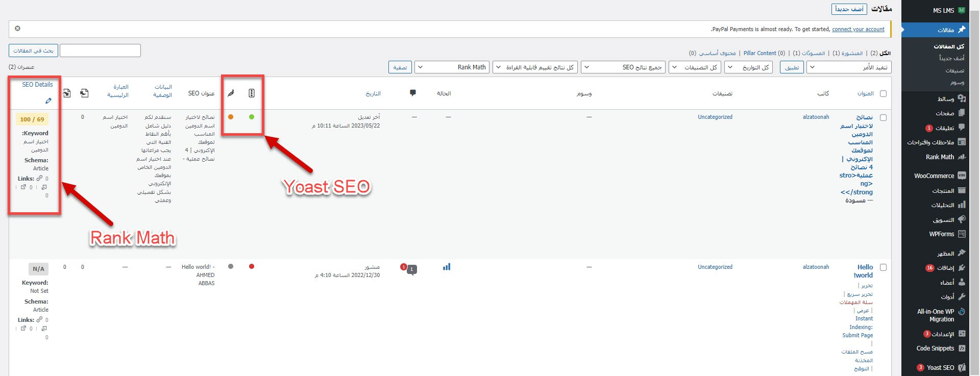Click the pushpin icon beside مقالات

point(962,30)
